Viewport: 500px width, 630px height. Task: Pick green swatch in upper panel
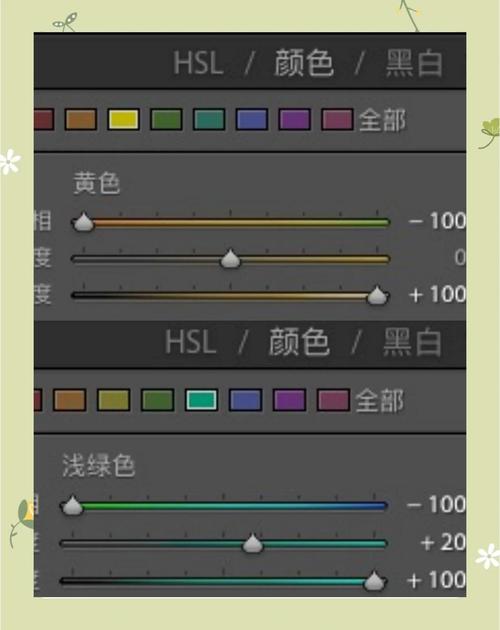point(166,119)
